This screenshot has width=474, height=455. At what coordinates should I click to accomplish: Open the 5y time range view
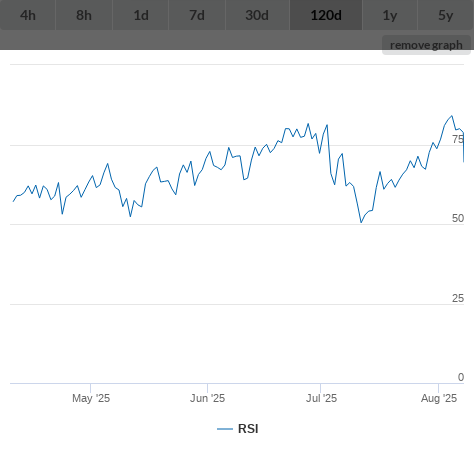pos(446,15)
